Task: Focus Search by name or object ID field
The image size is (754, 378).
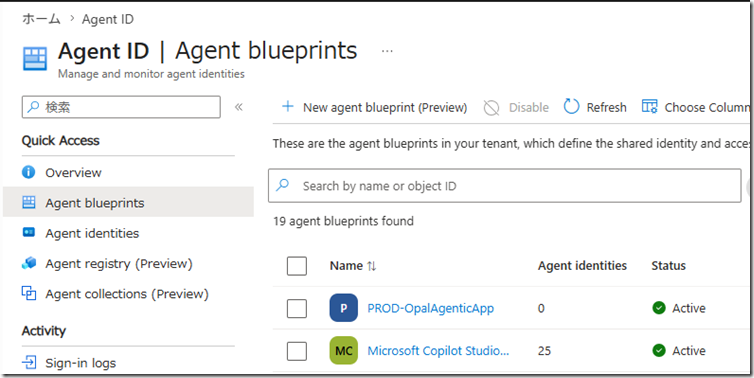Action: click(x=504, y=186)
